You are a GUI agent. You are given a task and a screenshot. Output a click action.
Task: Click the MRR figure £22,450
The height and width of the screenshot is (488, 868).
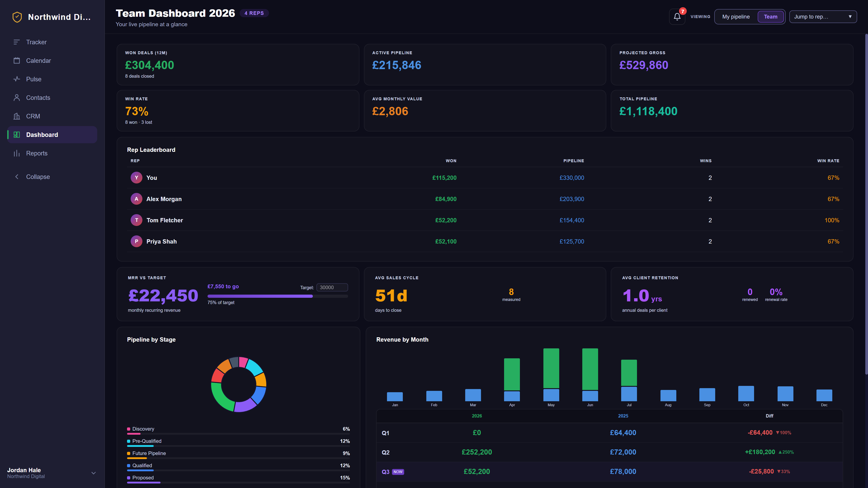pyautogui.click(x=163, y=295)
